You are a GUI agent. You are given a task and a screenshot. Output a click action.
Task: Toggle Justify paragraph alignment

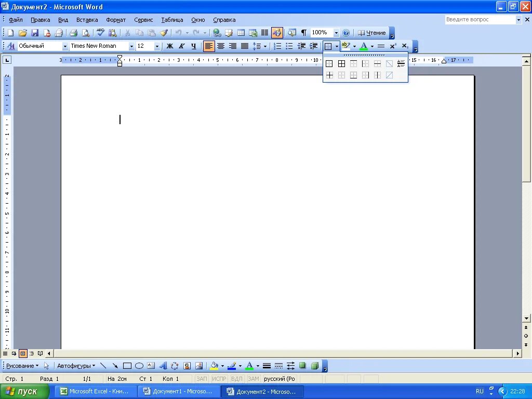pos(245,46)
